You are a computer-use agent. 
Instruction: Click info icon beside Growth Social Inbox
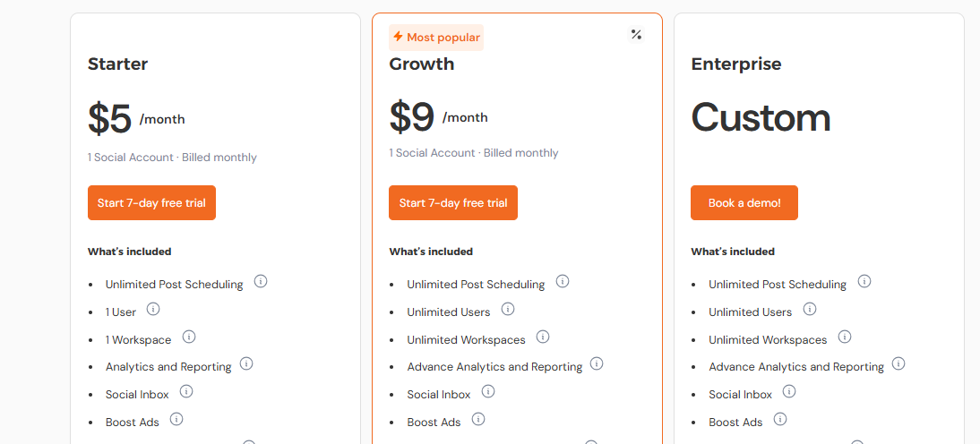[488, 391]
